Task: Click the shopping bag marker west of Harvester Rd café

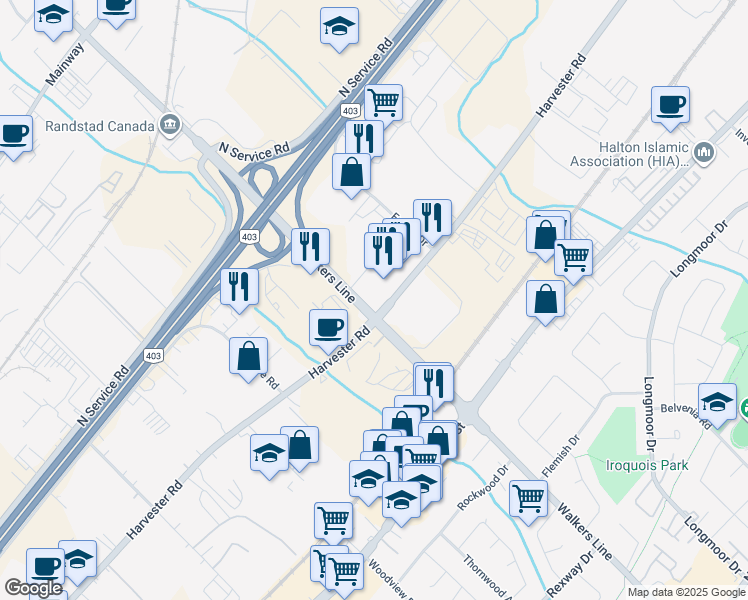Action: [249, 359]
